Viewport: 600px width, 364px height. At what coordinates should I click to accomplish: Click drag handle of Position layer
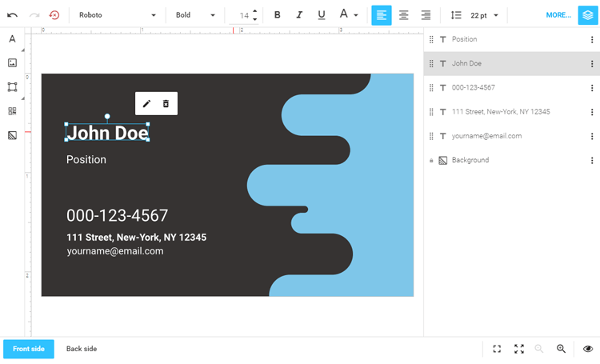coord(431,39)
